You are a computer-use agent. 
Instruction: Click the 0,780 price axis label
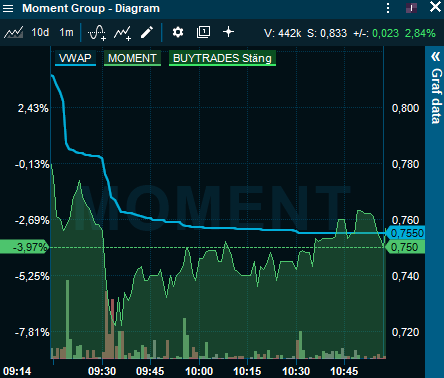(x=405, y=164)
